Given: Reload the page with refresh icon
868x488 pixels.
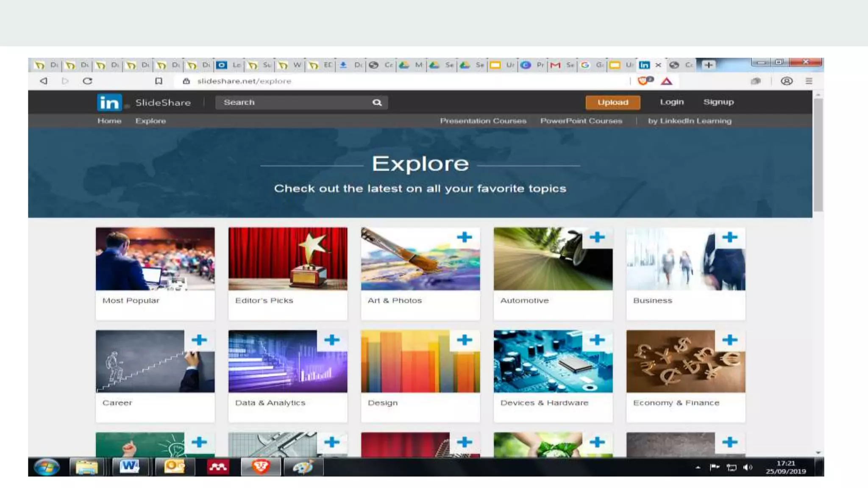Looking at the screenshot, I should tap(87, 81).
